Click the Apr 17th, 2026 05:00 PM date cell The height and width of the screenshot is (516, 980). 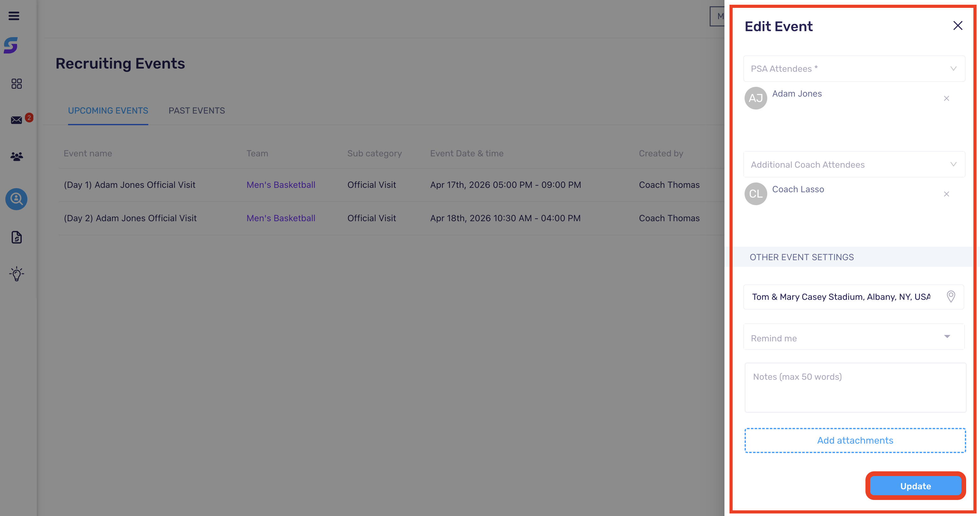(506, 185)
